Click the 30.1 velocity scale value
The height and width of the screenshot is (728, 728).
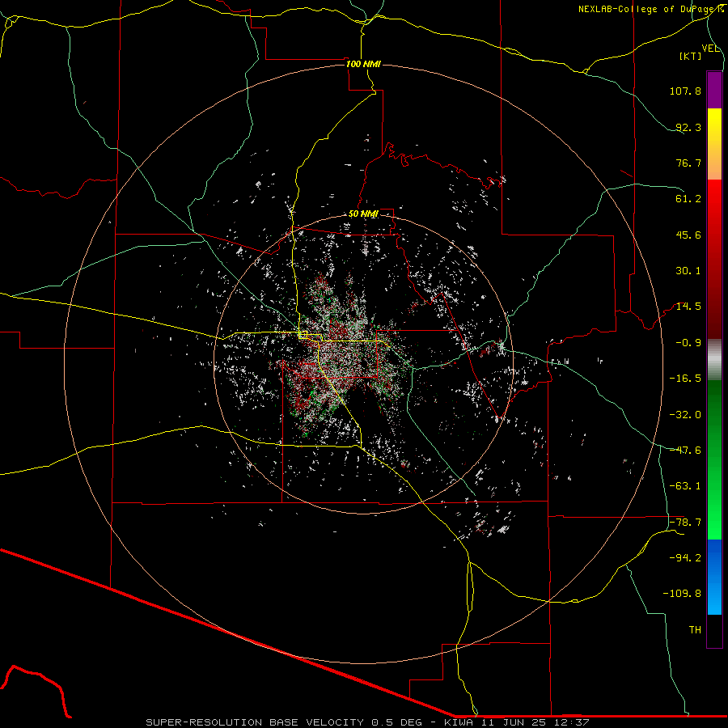[x=688, y=271]
